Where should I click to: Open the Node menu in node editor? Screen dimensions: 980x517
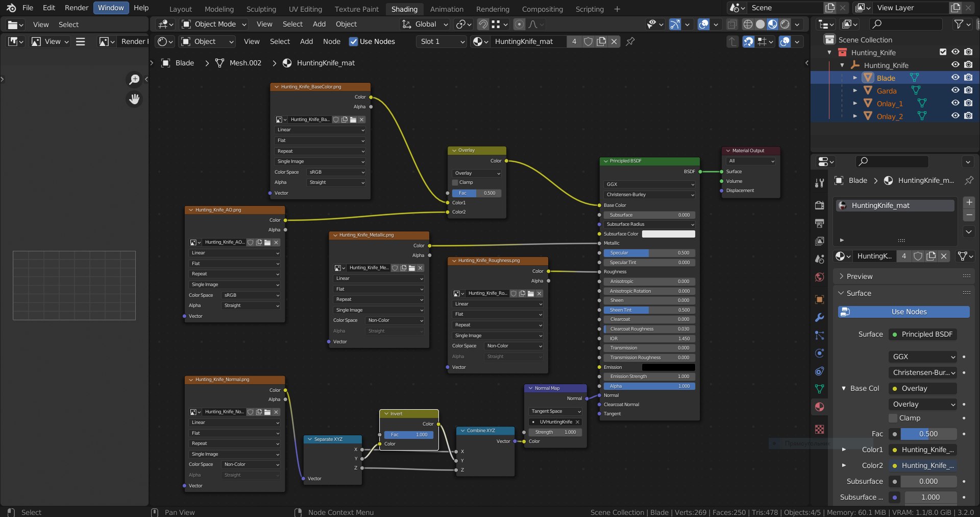[332, 41]
